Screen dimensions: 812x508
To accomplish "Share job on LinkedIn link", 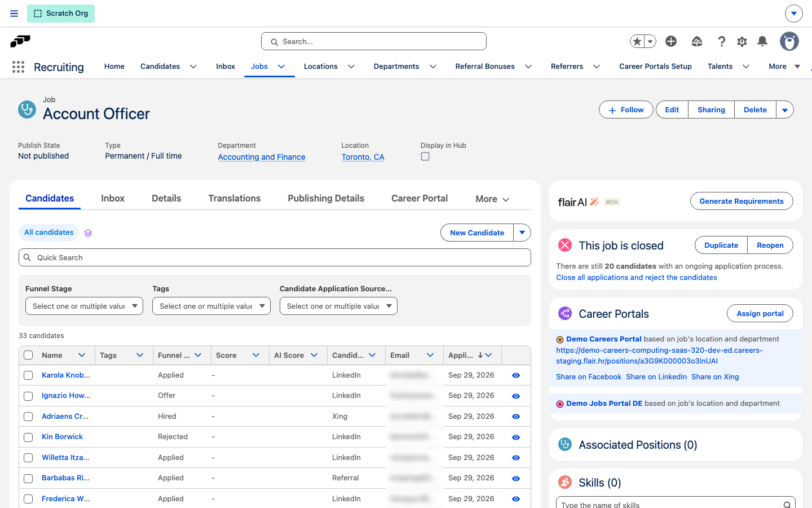I will (656, 377).
